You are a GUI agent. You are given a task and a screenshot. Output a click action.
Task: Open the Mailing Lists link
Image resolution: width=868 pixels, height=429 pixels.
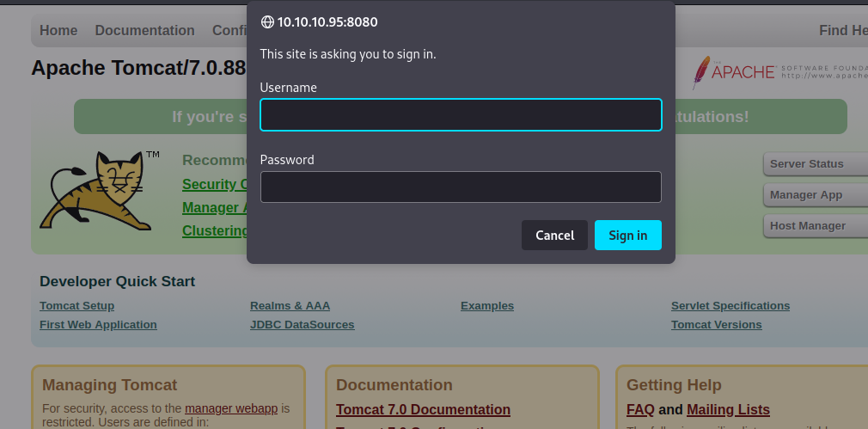(728, 409)
